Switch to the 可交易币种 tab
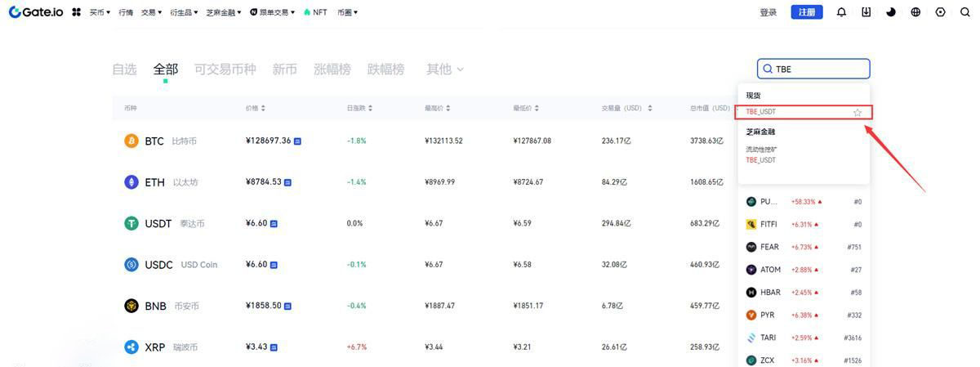 point(225,69)
